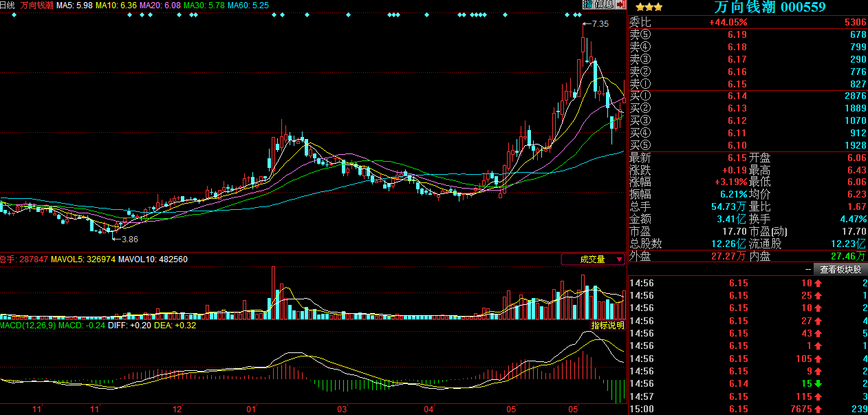868x415 pixels.
Task: Click the 买① bid price row
Action: (x=747, y=96)
